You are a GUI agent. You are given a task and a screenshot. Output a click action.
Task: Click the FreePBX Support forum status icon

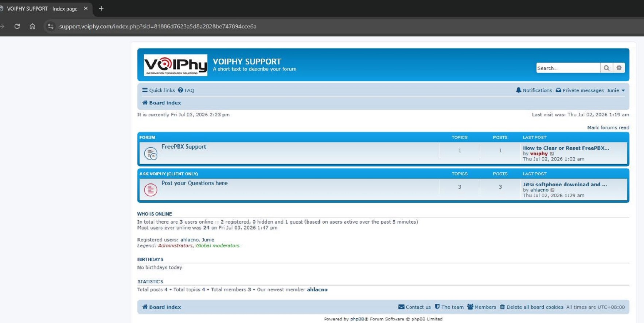[151, 153]
